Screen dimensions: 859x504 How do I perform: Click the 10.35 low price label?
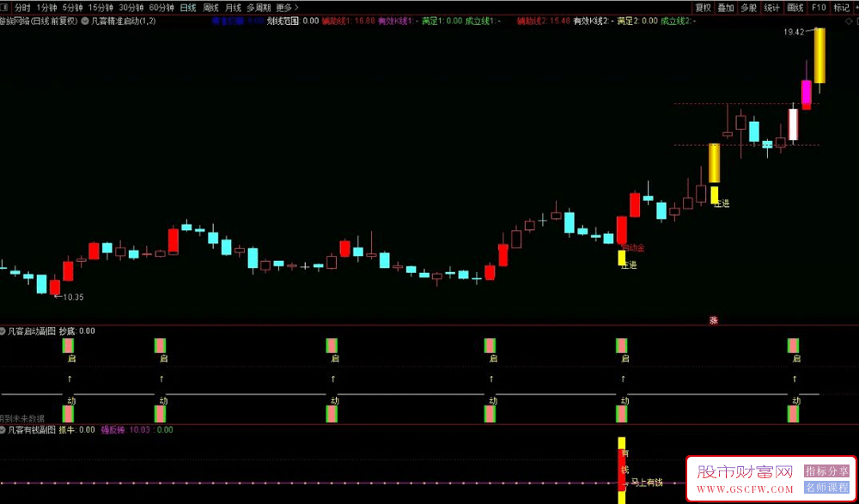tap(73, 297)
